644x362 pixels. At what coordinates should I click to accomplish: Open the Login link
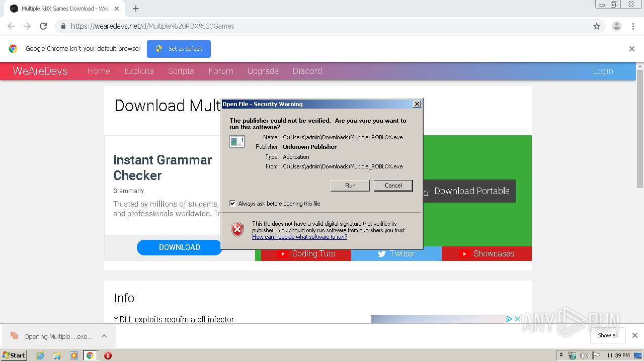coord(603,71)
